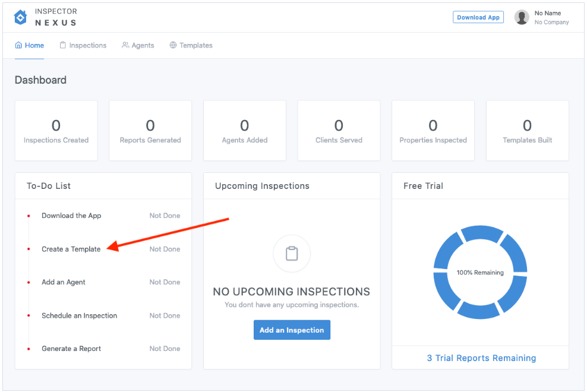Open the Generate a Report to-do item
Screen dimensions: 587x392
click(71, 349)
